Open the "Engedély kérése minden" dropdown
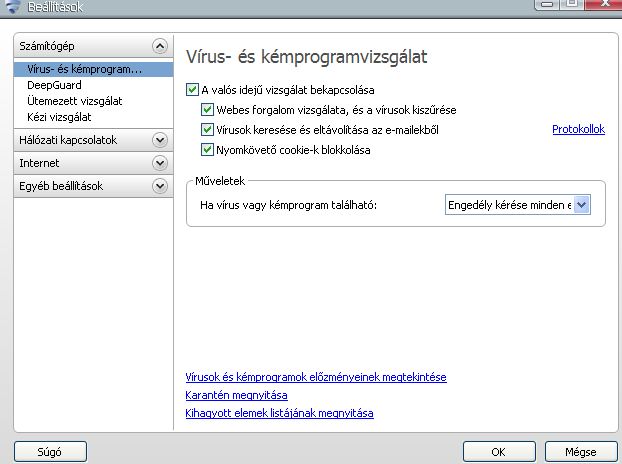The height and width of the screenshot is (464, 622). click(x=518, y=205)
